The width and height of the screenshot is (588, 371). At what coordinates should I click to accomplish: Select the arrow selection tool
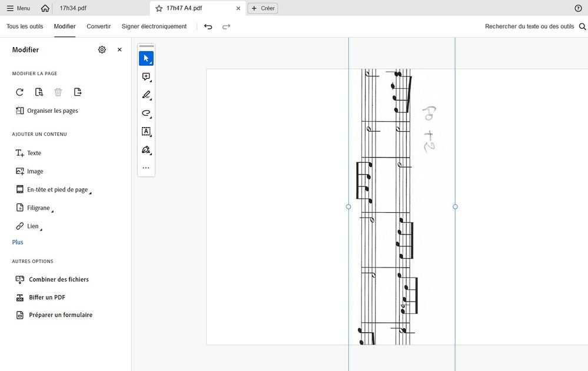point(146,58)
